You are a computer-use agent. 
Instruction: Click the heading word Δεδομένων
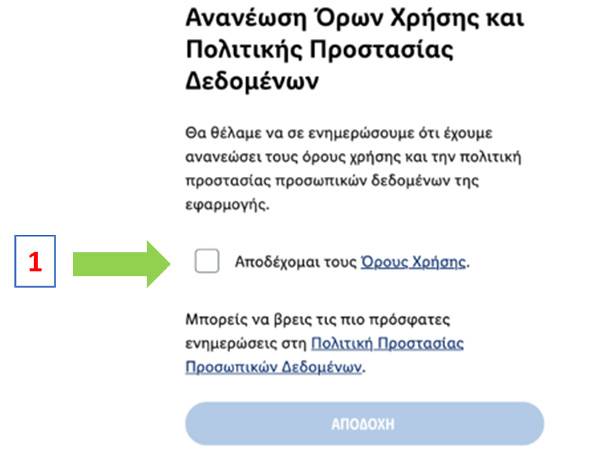coord(252,81)
